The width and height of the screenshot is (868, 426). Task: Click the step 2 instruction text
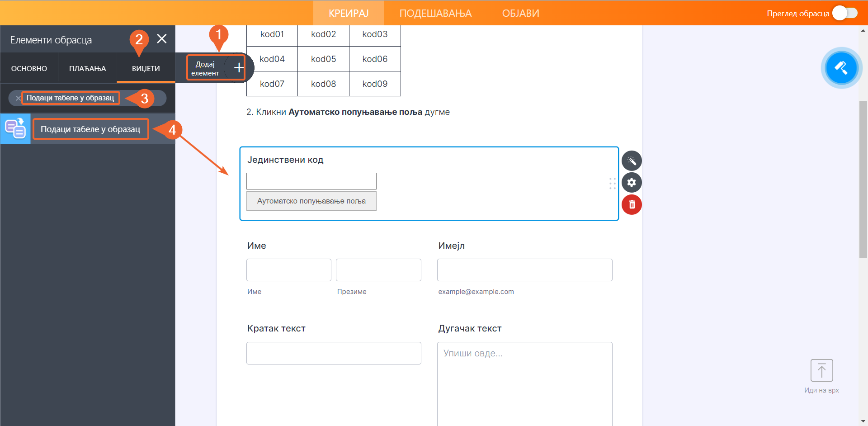coord(348,112)
